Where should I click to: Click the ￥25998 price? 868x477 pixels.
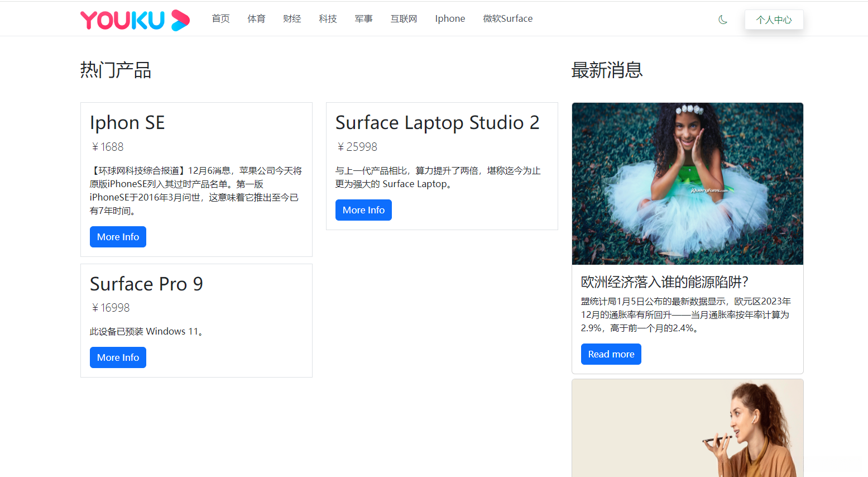point(356,147)
